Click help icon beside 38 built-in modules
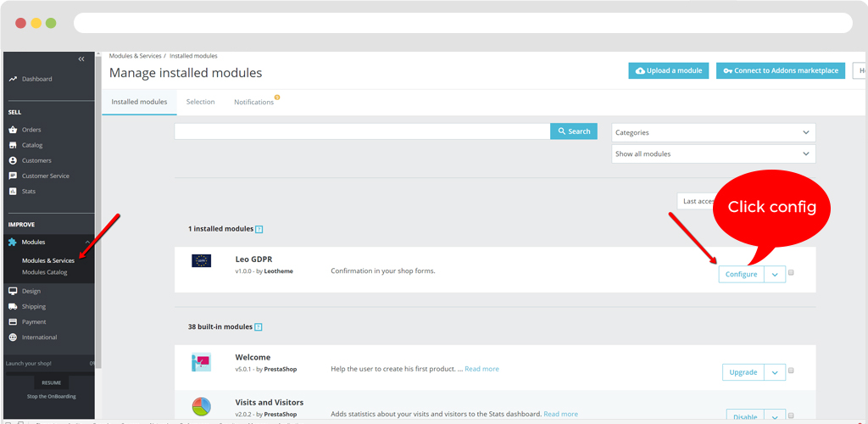The width and height of the screenshot is (868, 424). point(259,327)
